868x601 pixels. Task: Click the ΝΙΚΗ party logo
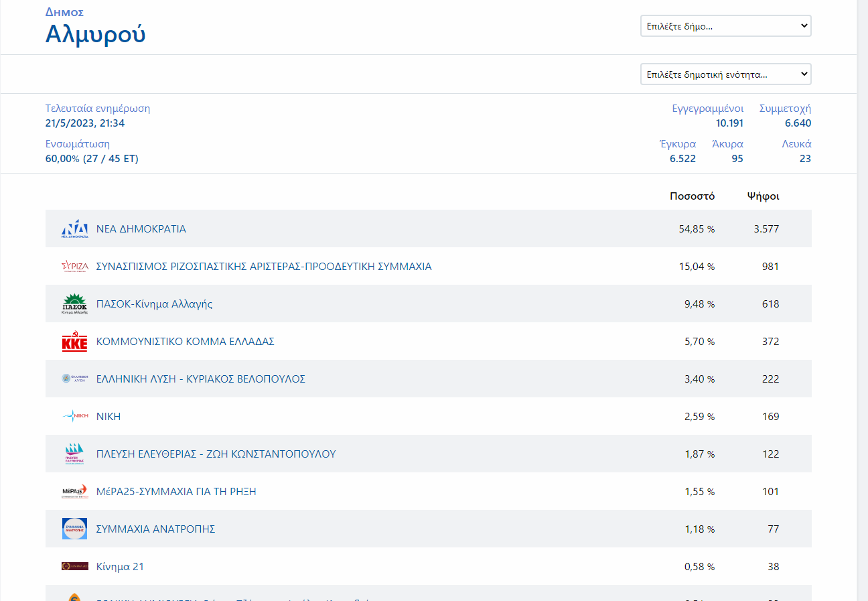coord(74,417)
